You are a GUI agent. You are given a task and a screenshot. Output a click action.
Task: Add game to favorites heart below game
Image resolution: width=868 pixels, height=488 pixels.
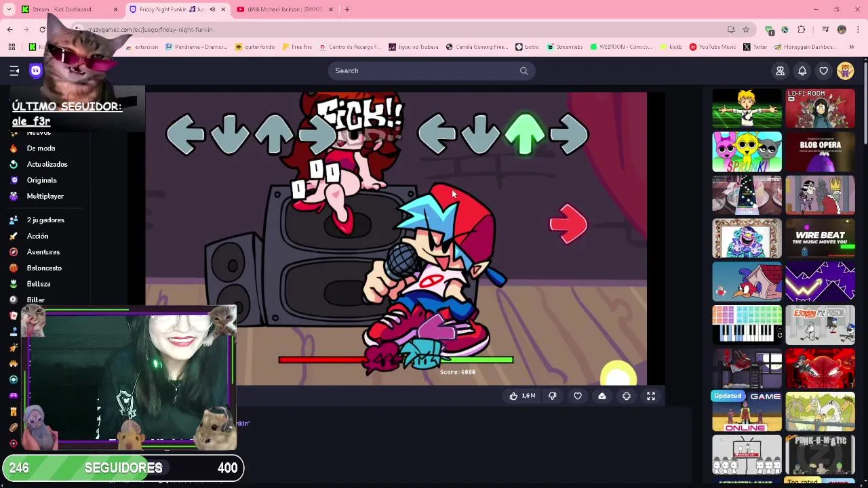click(x=578, y=396)
